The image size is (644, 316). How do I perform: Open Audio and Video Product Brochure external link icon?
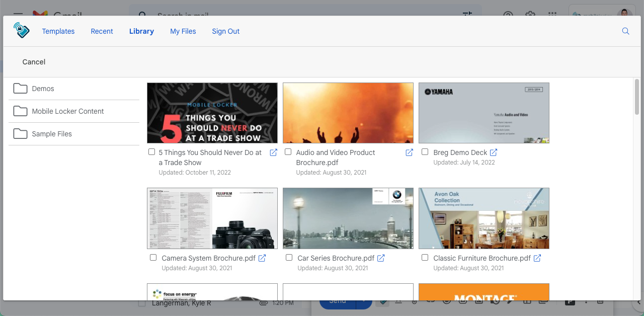pos(410,152)
